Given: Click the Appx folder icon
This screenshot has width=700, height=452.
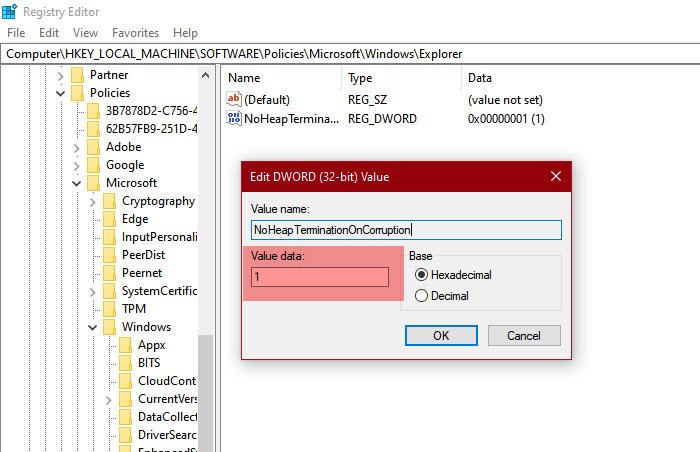Looking at the screenshot, I should 126,345.
